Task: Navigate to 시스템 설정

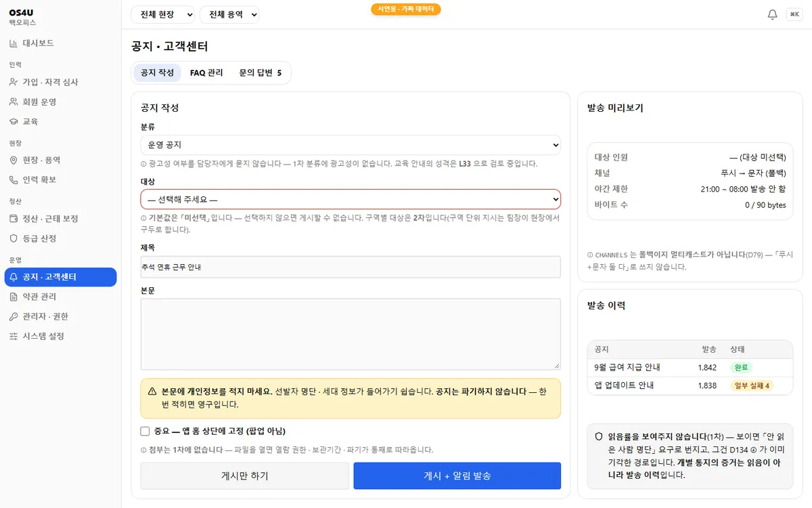Action: point(61,336)
